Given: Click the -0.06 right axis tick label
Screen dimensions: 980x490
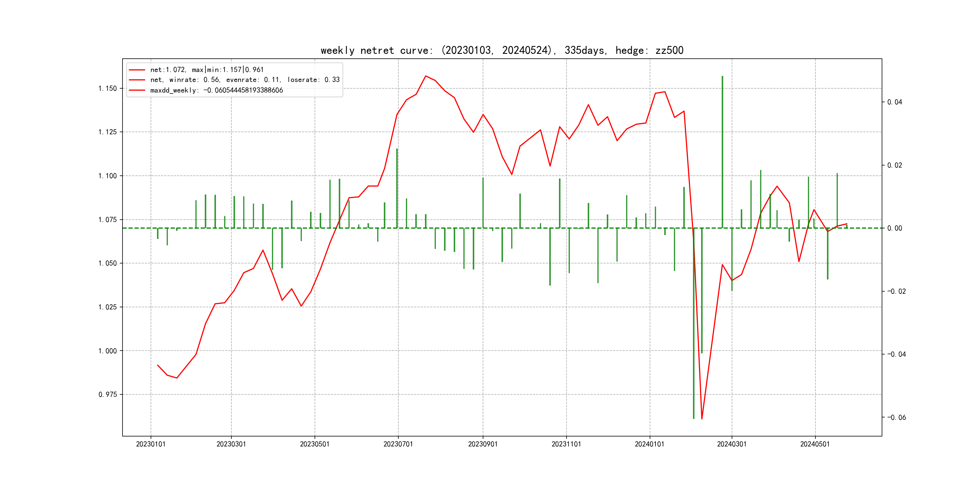Looking at the screenshot, I should 896,418.
